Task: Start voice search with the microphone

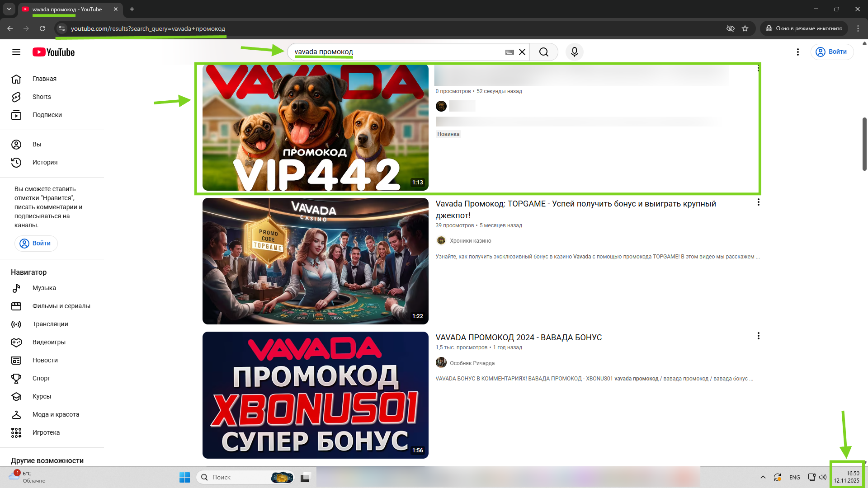Action: [x=575, y=52]
